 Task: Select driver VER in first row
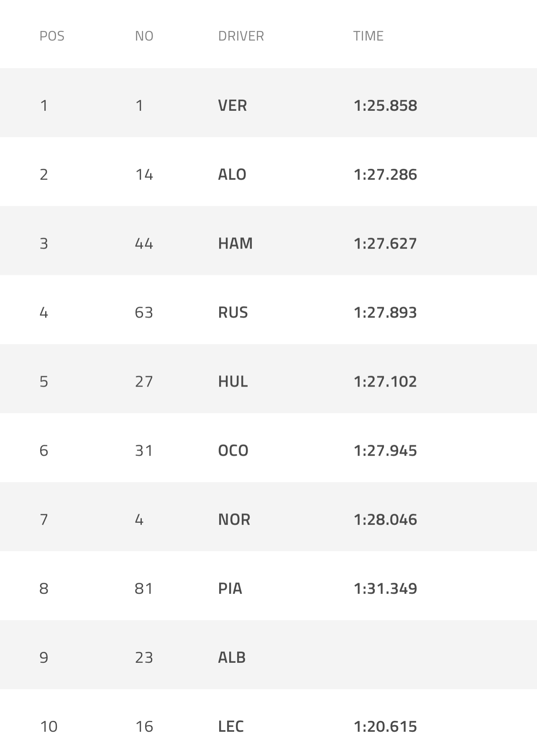click(233, 106)
